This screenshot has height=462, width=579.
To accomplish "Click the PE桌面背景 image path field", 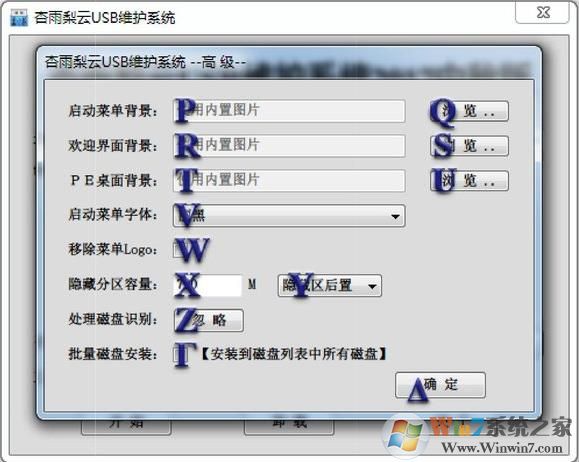I will [x=289, y=180].
